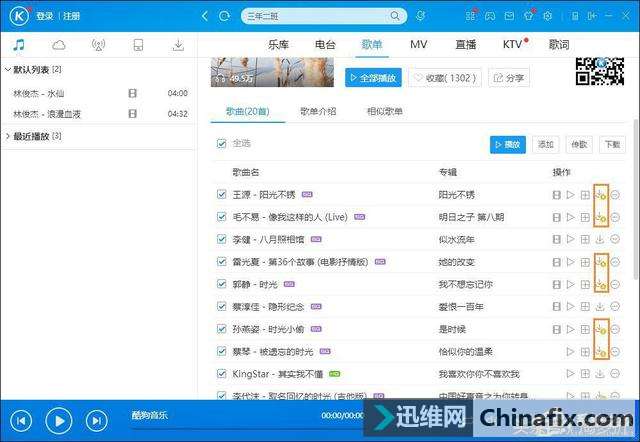Uncheck 孙燕姿 - 时光小偷 checkbox
This screenshot has height=442, width=640.
click(x=222, y=329)
